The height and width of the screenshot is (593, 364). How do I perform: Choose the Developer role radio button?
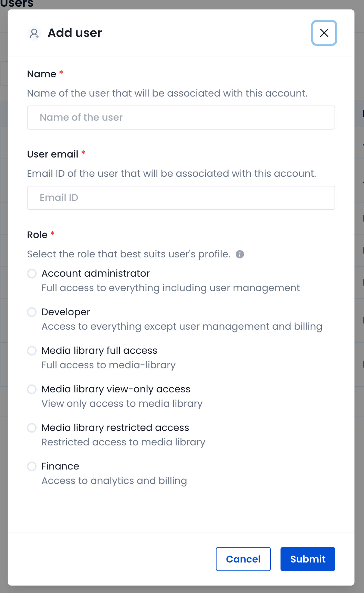[32, 312]
